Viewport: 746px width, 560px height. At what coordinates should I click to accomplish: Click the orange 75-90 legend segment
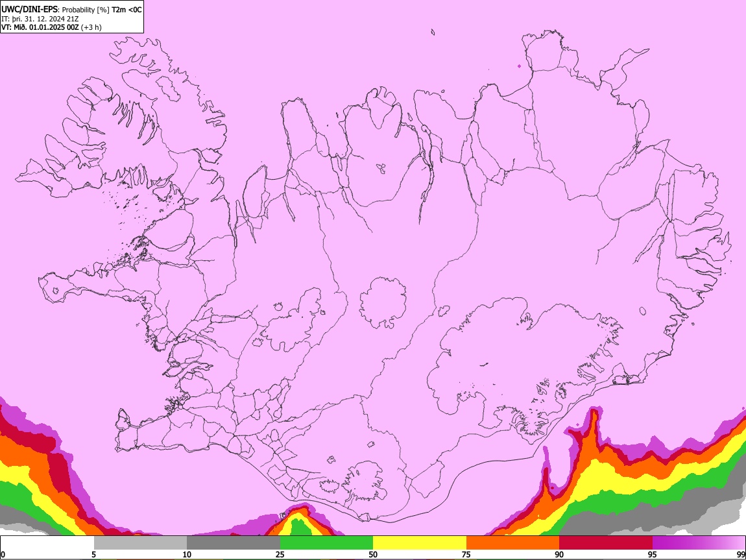[x=512, y=543]
